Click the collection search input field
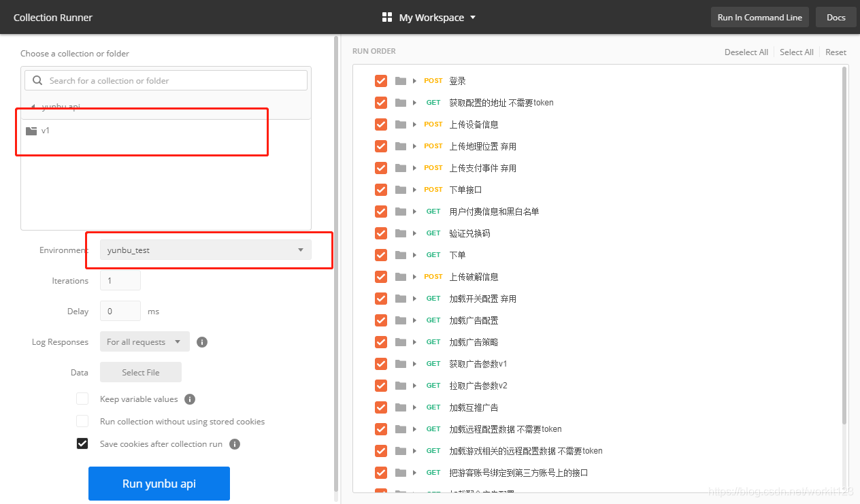This screenshot has width=860, height=504. (x=166, y=80)
